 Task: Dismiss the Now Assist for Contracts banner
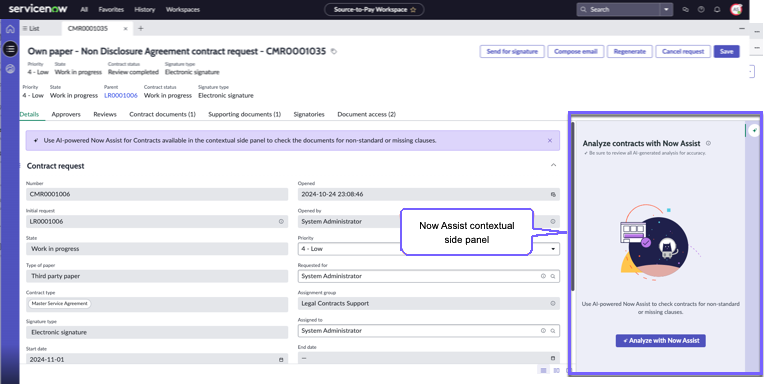(550, 140)
